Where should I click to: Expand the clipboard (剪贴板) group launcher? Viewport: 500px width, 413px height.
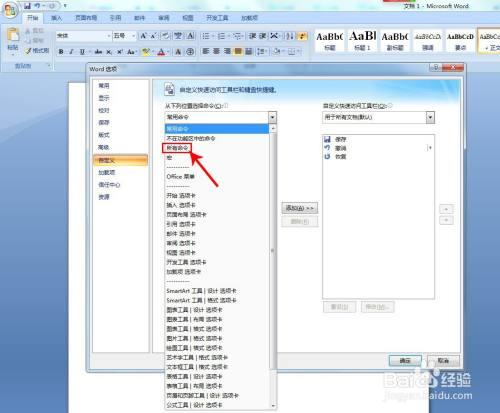click(49, 65)
